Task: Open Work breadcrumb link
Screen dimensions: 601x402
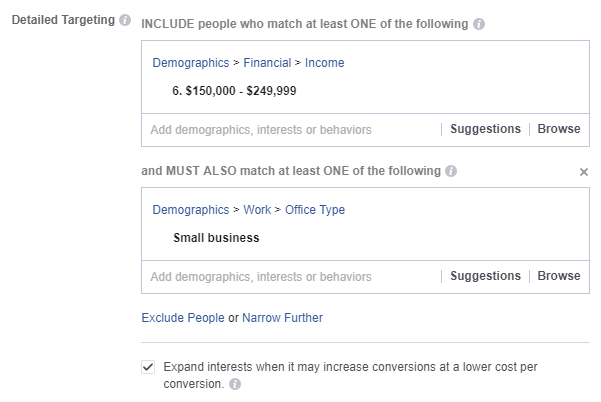Action: (x=257, y=210)
